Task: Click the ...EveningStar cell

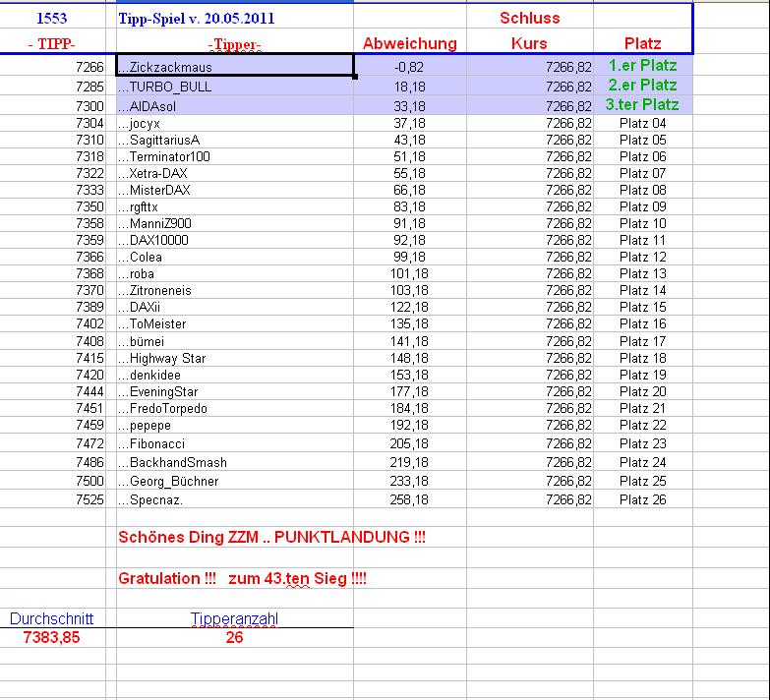Action: tap(235, 391)
